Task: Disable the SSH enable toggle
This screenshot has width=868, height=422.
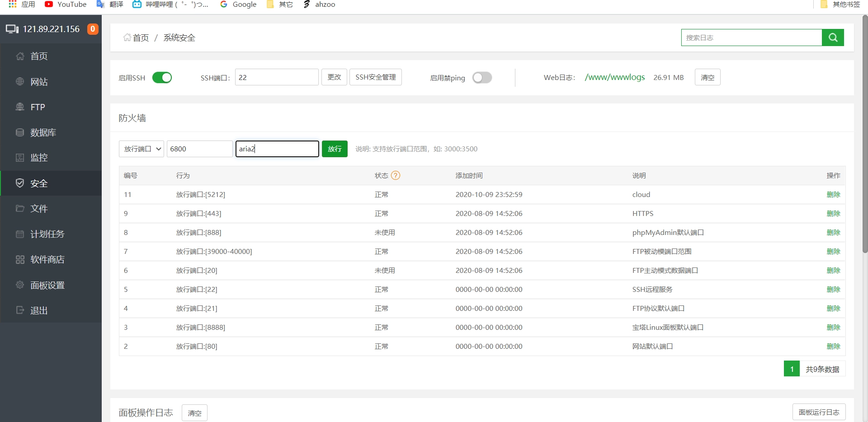Action: pos(162,78)
